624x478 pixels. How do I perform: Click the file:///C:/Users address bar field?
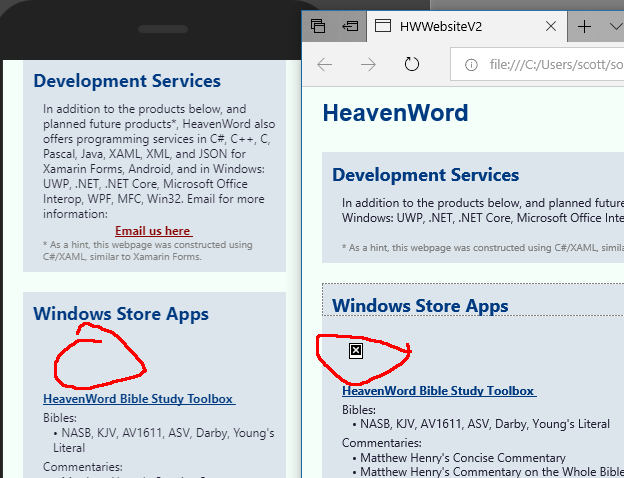[x=537, y=64]
